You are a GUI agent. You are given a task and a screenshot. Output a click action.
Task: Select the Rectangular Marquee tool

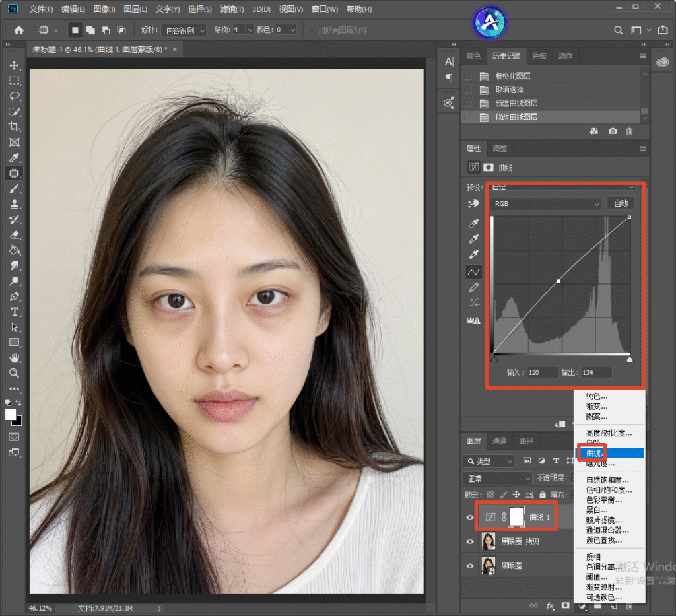[15, 81]
